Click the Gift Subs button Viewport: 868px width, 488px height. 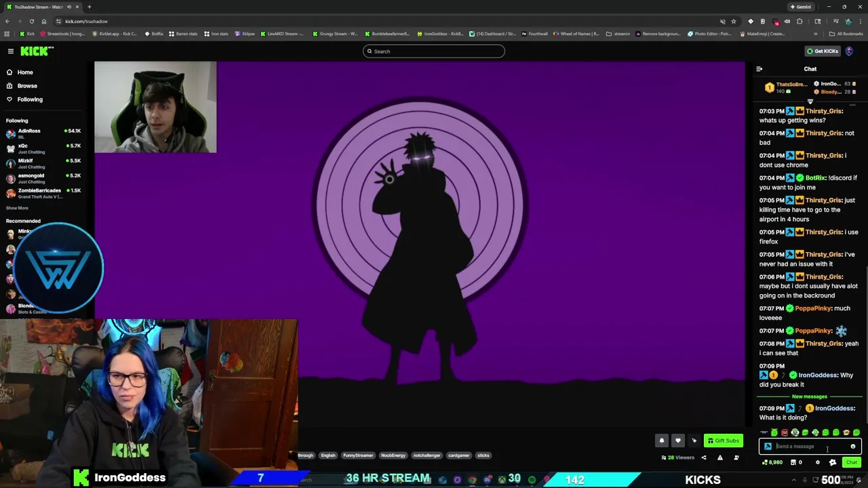coord(724,441)
